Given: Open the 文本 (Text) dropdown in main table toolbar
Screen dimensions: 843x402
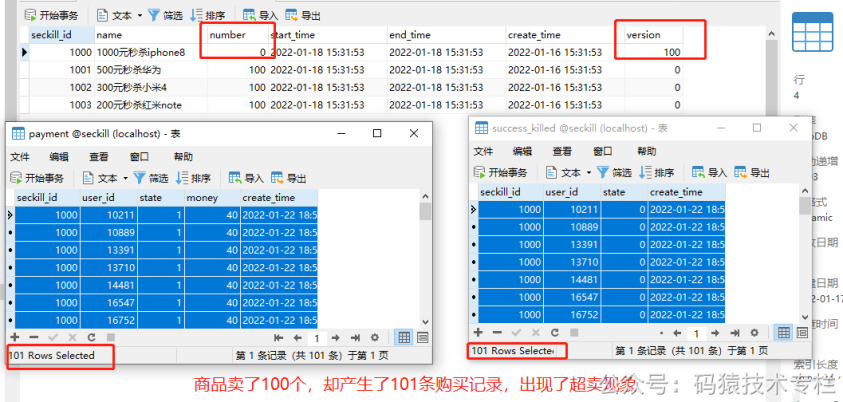Looking at the screenshot, I should tap(120, 16).
